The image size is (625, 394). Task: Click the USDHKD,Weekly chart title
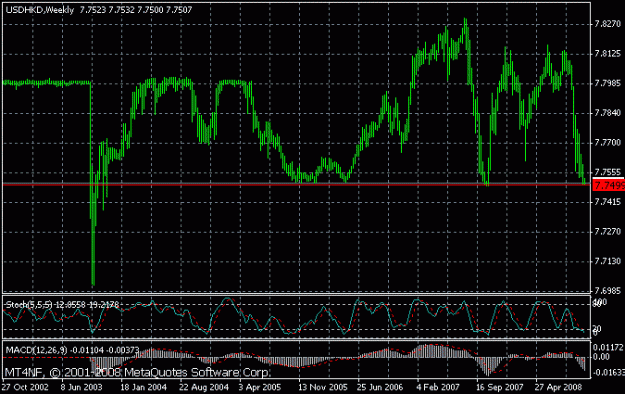point(40,10)
